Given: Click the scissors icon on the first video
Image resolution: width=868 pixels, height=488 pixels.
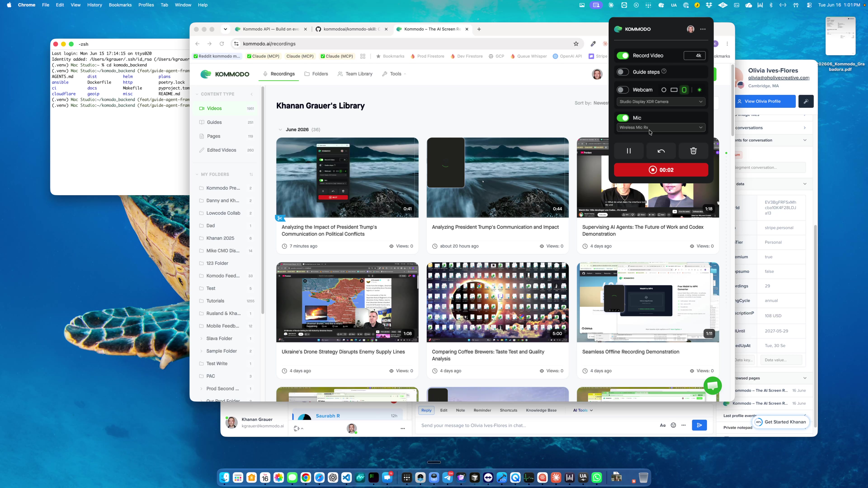Looking at the screenshot, I should click(280, 218).
